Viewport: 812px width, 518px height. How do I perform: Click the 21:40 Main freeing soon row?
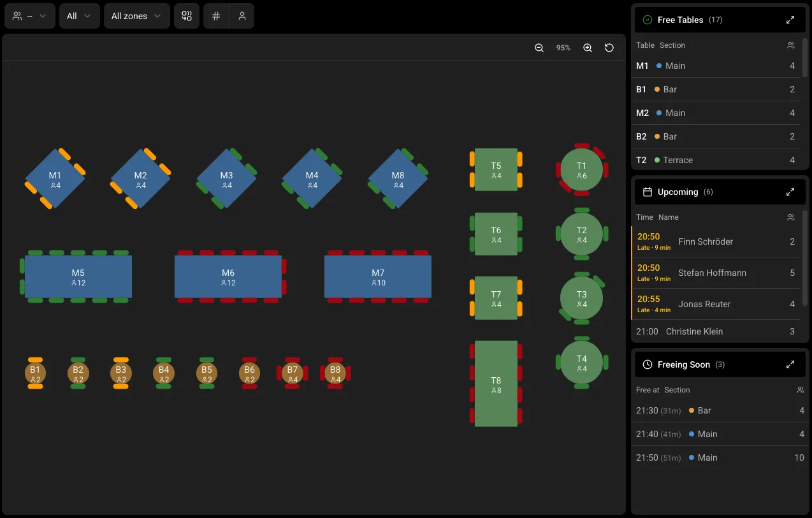pos(720,434)
